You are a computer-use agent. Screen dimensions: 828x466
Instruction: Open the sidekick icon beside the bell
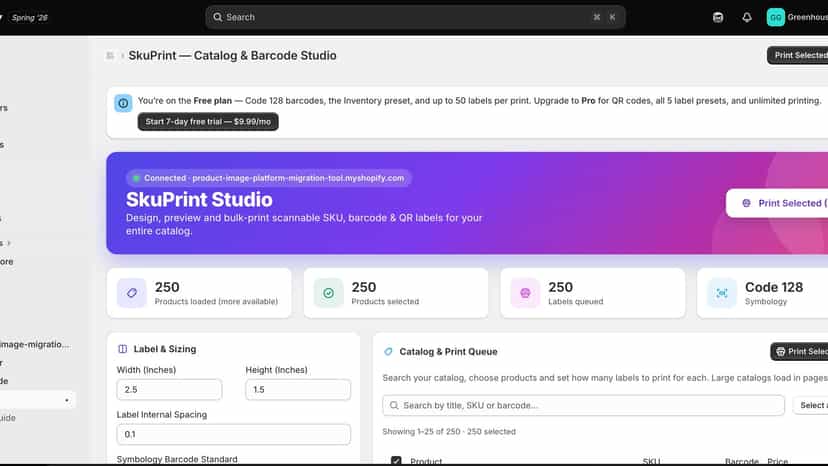click(x=718, y=17)
